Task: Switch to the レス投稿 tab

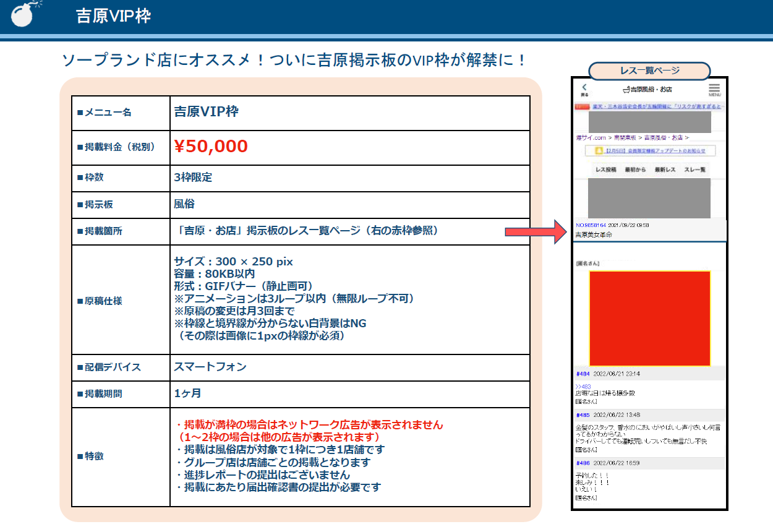Action: pos(607,169)
